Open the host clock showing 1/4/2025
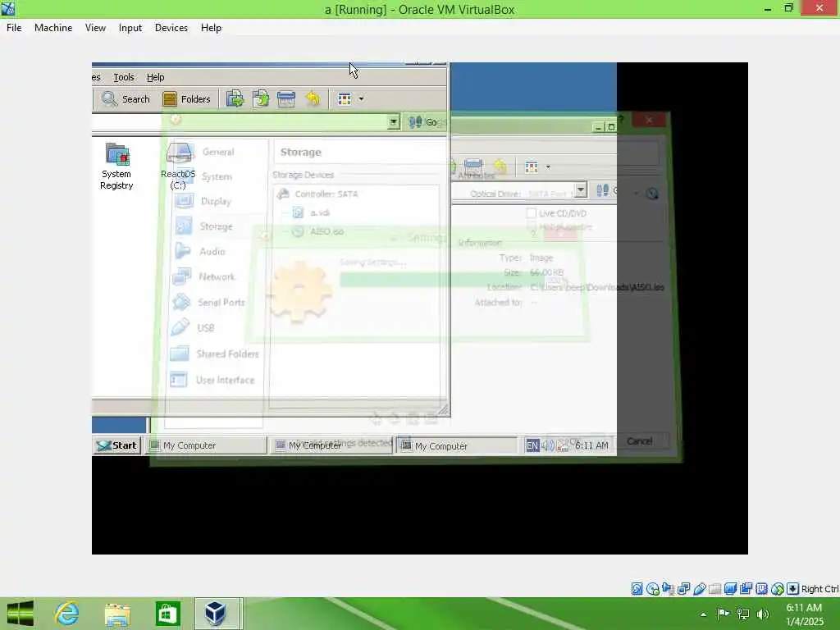840x630 pixels. tap(804, 614)
